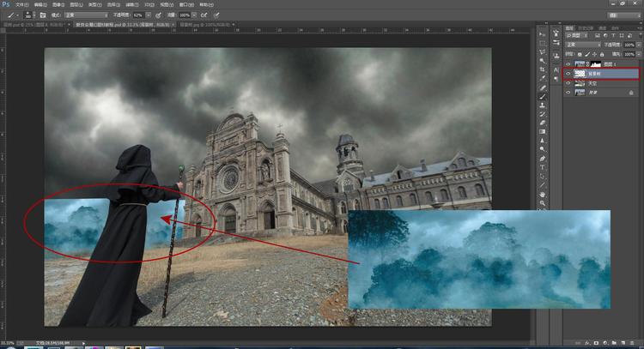Screen dimensions: 644x349
Task: Select the Crop tool
Action: coord(542,69)
